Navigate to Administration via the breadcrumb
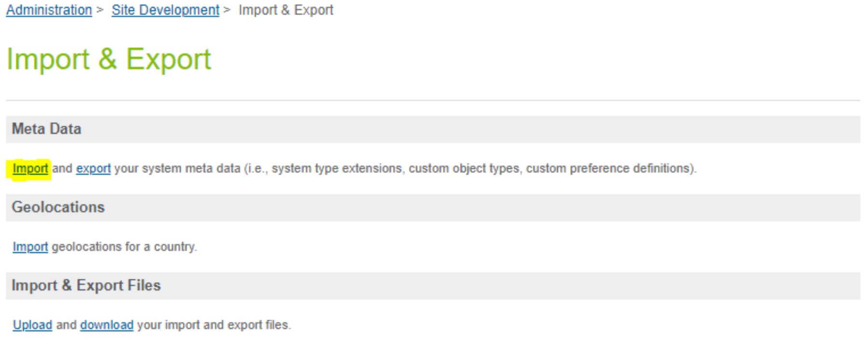 point(47,10)
